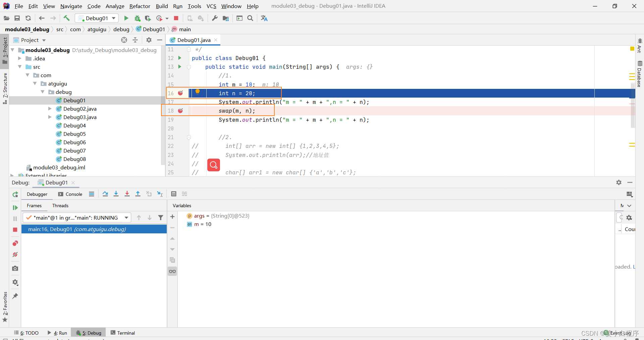Expand the .idea folder
The image size is (644, 340).
coord(20,58)
